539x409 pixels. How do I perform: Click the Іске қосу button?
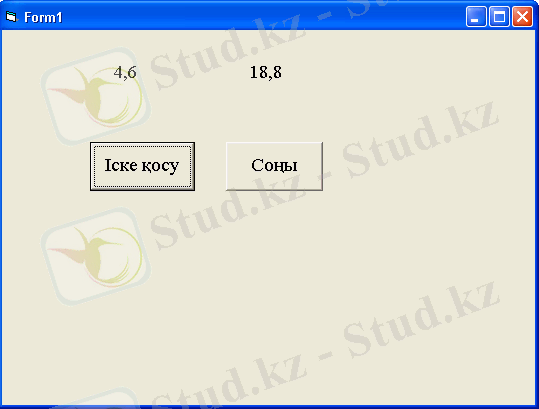tap(142, 166)
